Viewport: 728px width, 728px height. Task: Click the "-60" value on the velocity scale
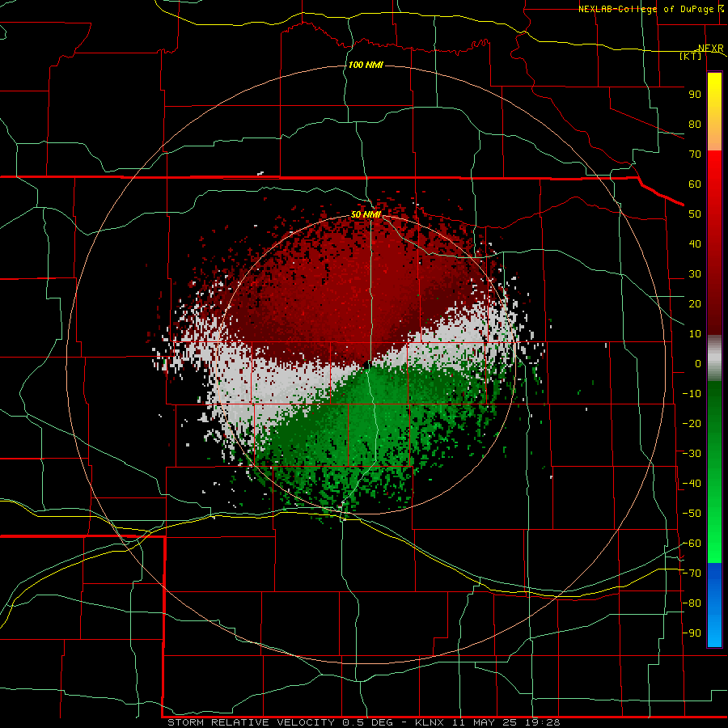pyautogui.click(x=692, y=544)
